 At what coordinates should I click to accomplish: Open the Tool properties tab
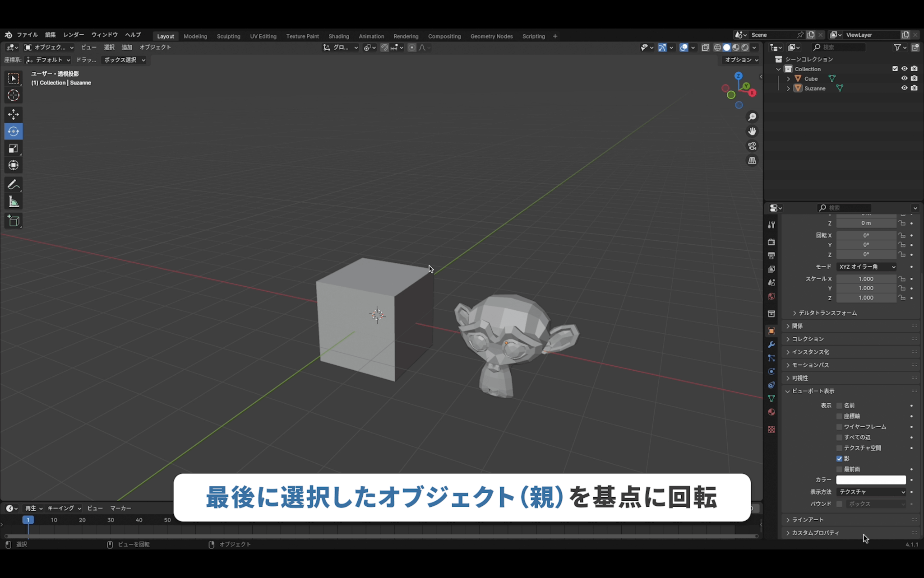pos(772,225)
